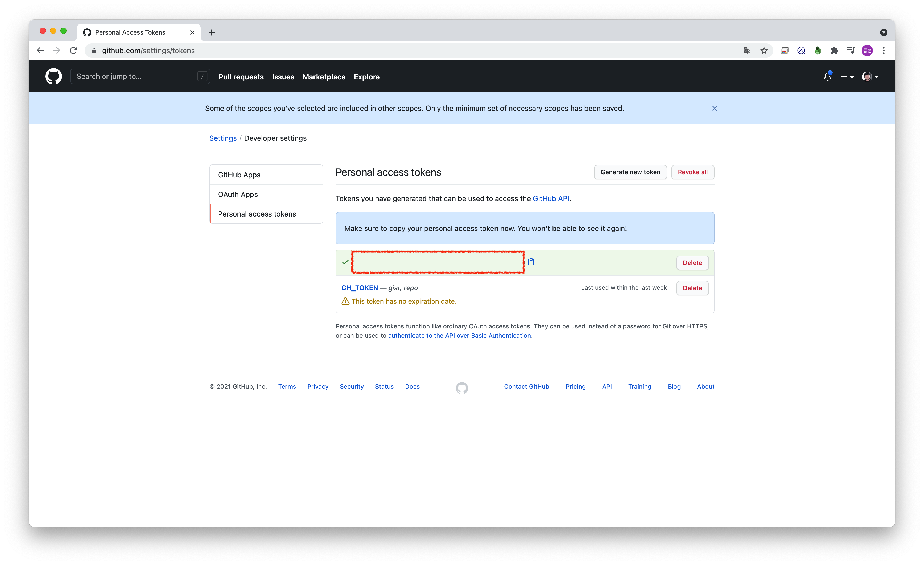The image size is (924, 565).
Task: Select GitHub Apps in sidebar
Action: click(266, 175)
